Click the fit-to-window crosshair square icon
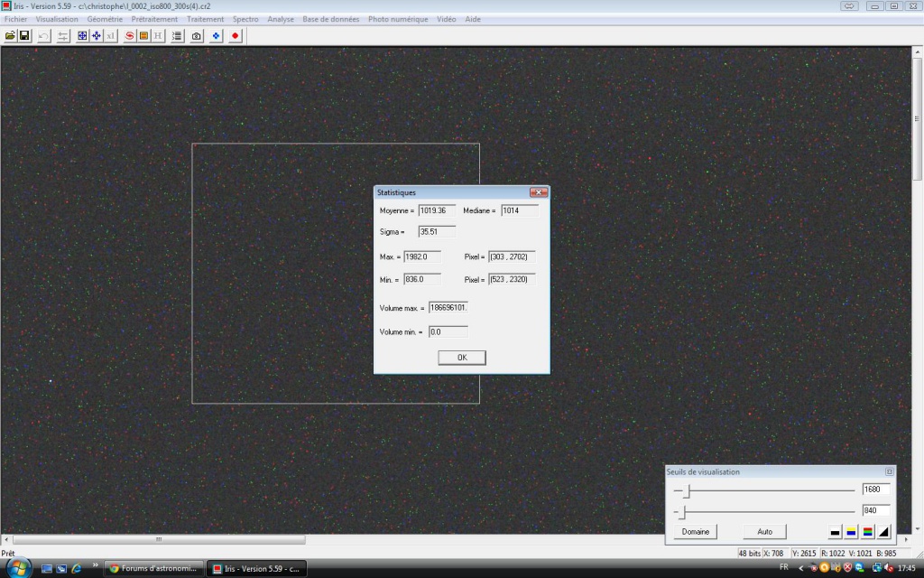The image size is (924, 578). pyautogui.click(x=82, y=36)
